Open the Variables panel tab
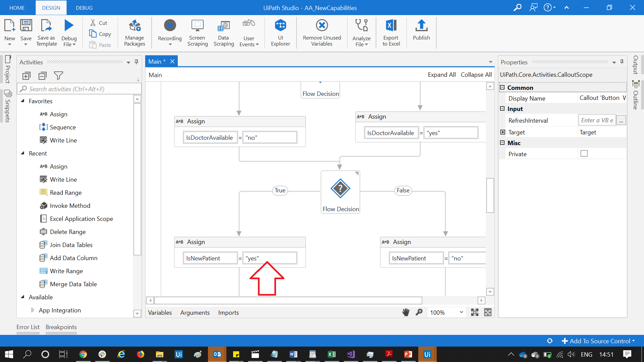This screenshot has height=362, width=644. (160, 312)
